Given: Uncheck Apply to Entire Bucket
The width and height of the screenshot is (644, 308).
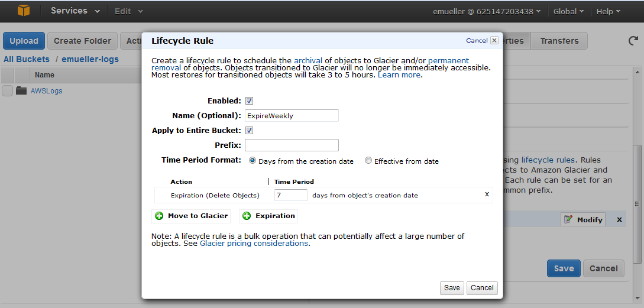Looking at the screenshot, I should point(249,131).
